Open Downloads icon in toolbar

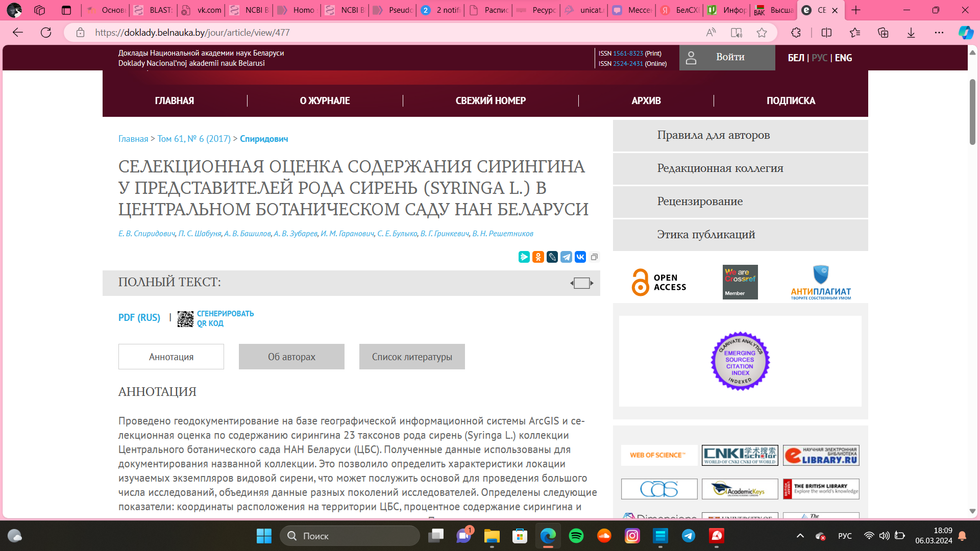tap(911, 33)
